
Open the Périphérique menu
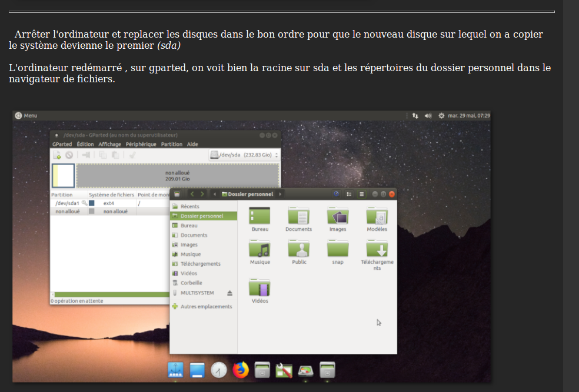click(141, 144)
